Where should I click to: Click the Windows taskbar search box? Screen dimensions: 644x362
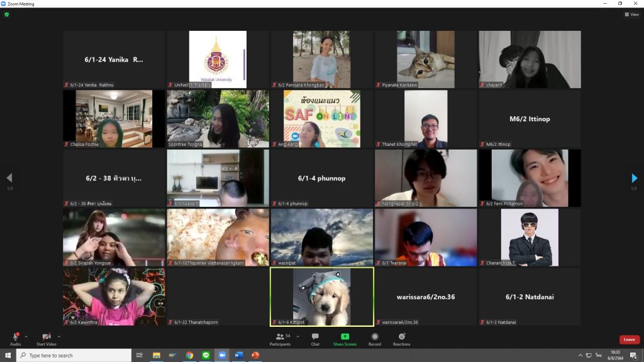click(x=74, y=356)
